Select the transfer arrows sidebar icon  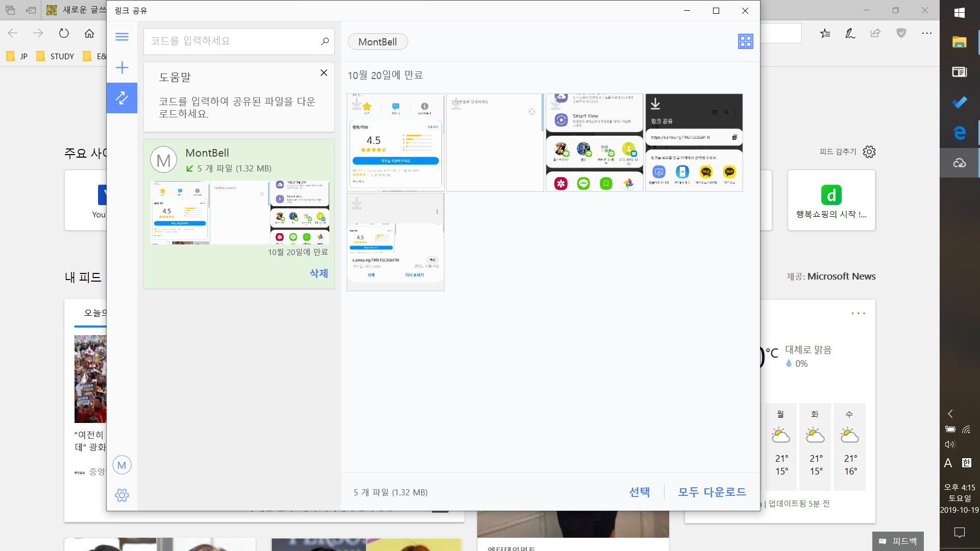[122, 98]
